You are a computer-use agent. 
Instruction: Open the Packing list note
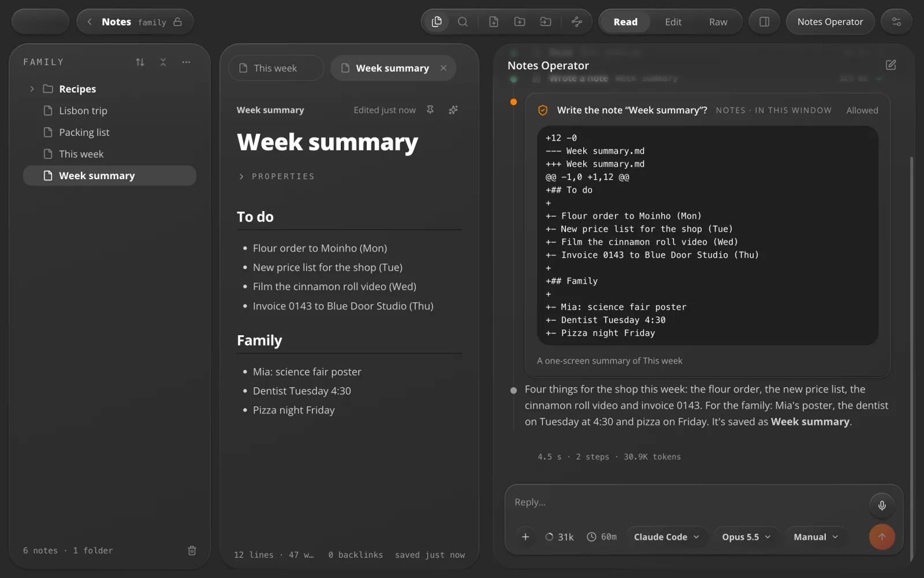click(x=110, y=132)
